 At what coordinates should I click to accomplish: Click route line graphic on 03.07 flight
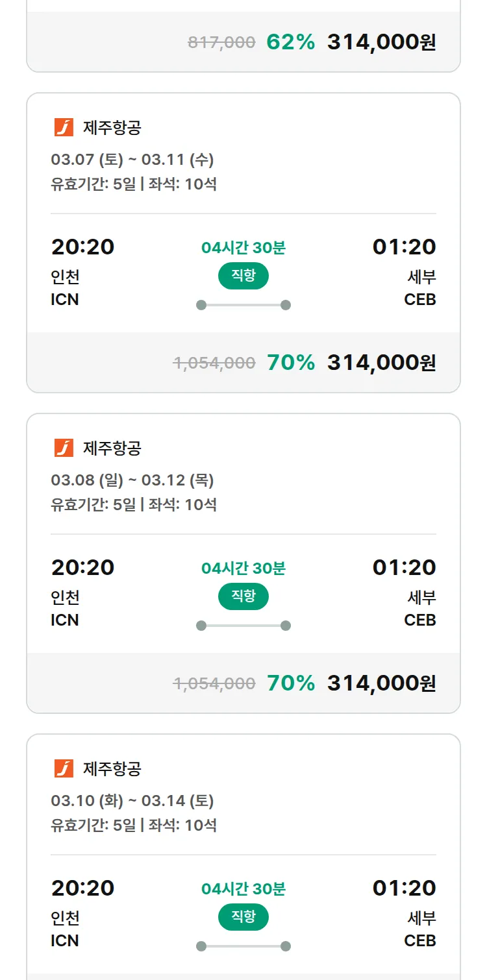tap(243, 305)
